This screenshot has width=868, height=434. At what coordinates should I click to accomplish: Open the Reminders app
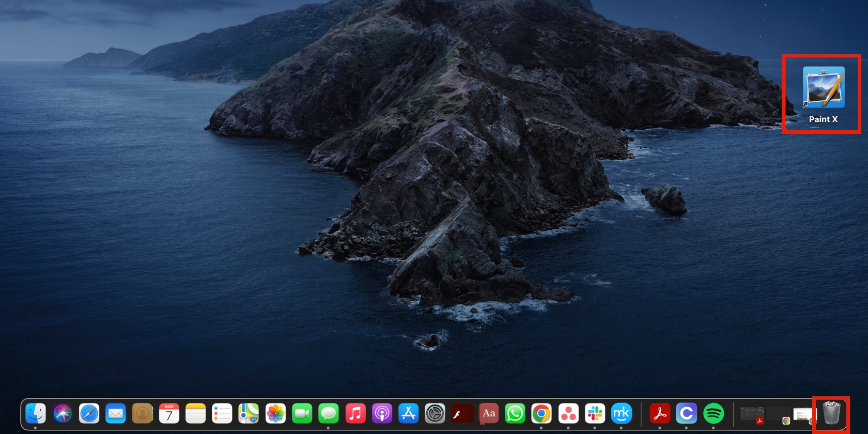tap(222, 413)
